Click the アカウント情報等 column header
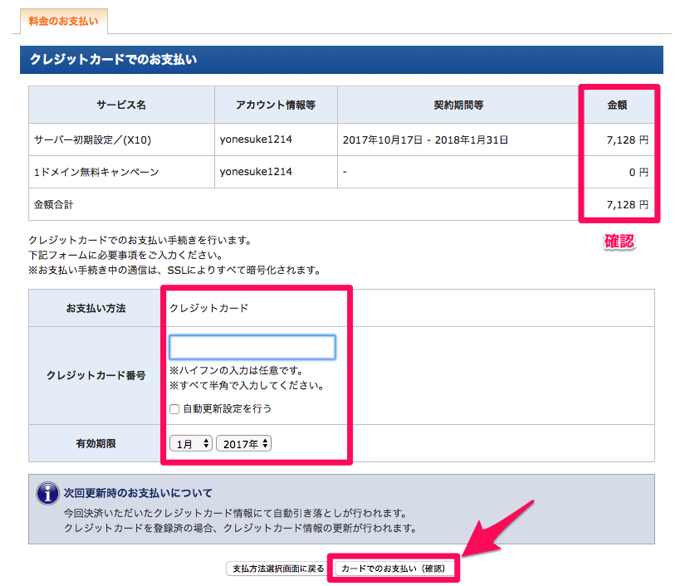This screenshot has width=700, height=586. [x=275, y=104]
